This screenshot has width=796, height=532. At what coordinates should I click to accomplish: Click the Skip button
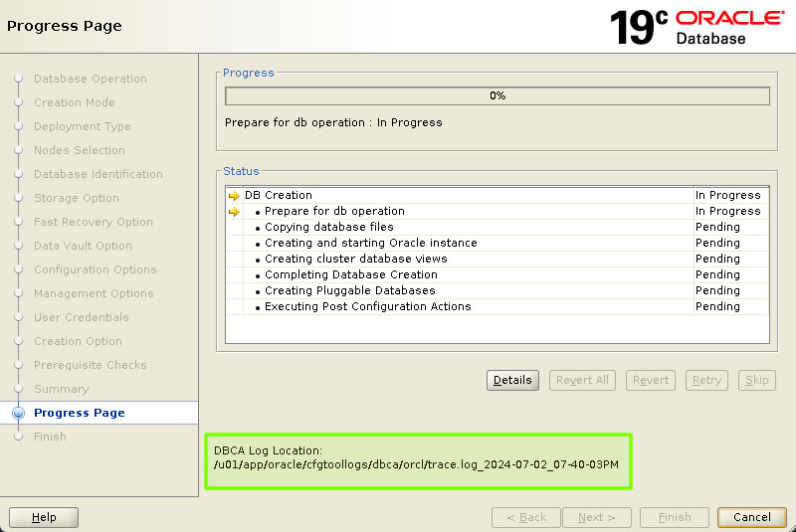[757, 380]
